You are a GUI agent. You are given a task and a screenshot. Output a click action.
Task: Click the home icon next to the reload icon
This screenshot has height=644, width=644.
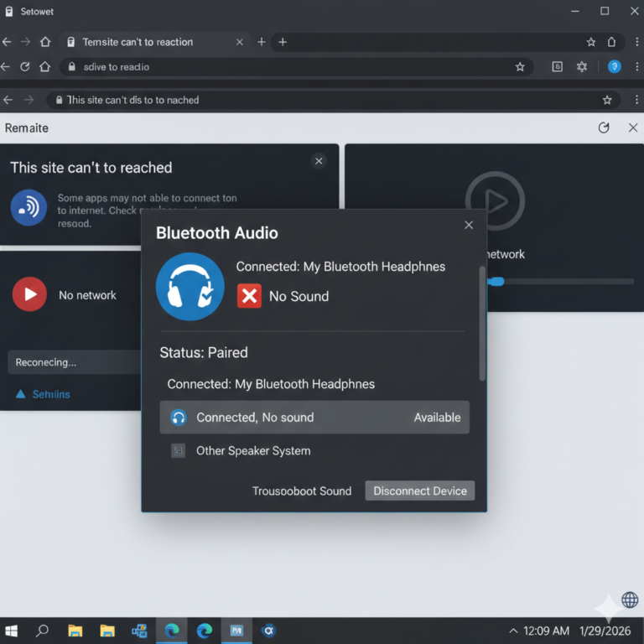click(45, 66)
